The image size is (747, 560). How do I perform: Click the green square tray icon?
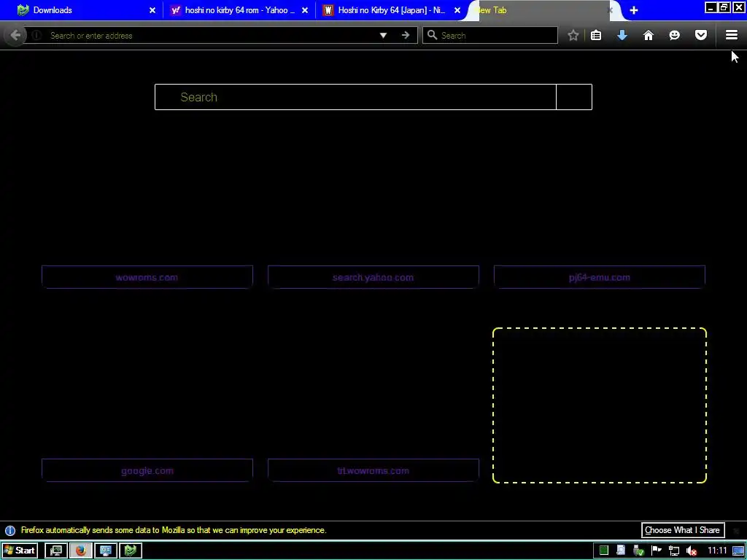tap(603, 551)
